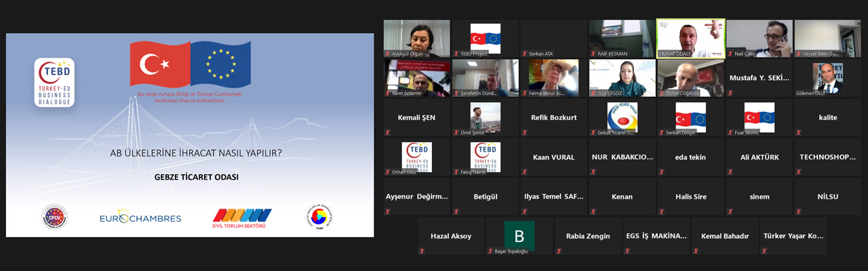
Task: Select Gökmen DELİ's video tile
Action: [827, 78]
